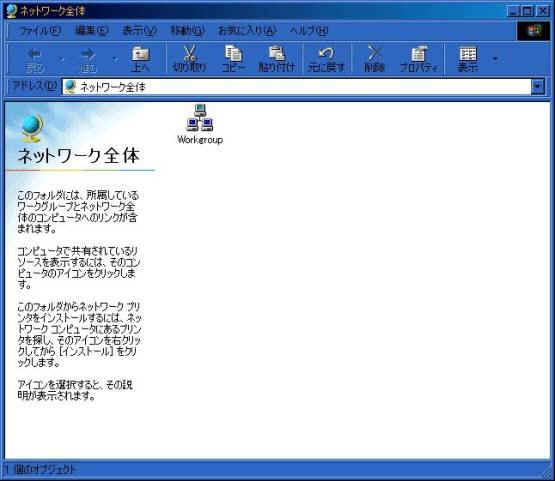Open the Back button history dropdown
The width and height of the screenshot is (555, 481).
coord(62,59)
